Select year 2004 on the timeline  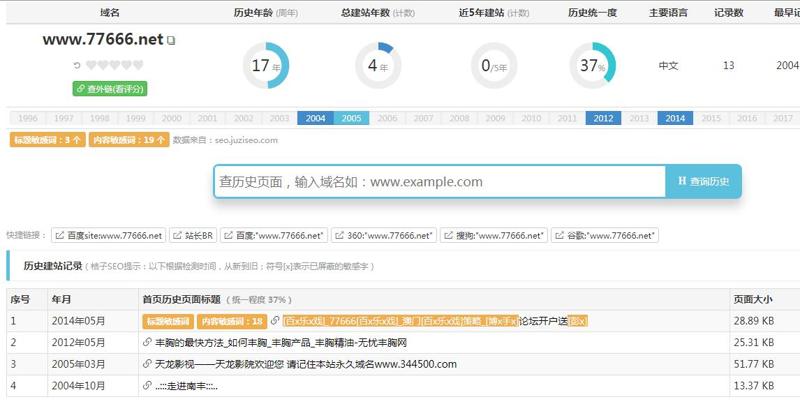tap(315, 118)
